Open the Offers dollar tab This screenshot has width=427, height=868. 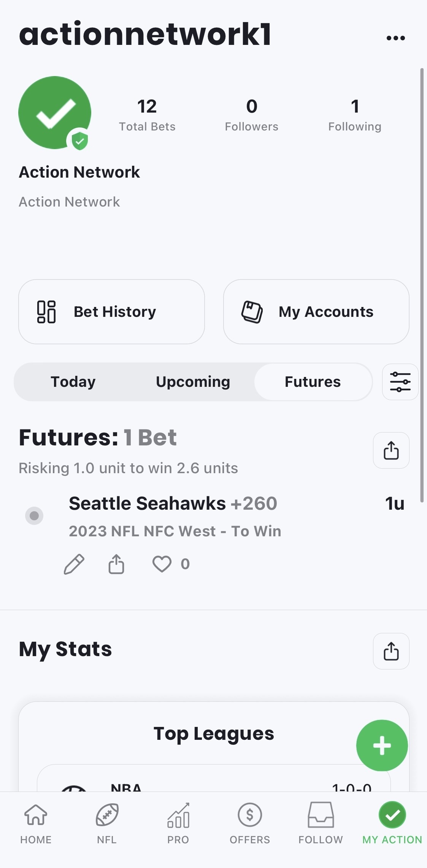249,823
